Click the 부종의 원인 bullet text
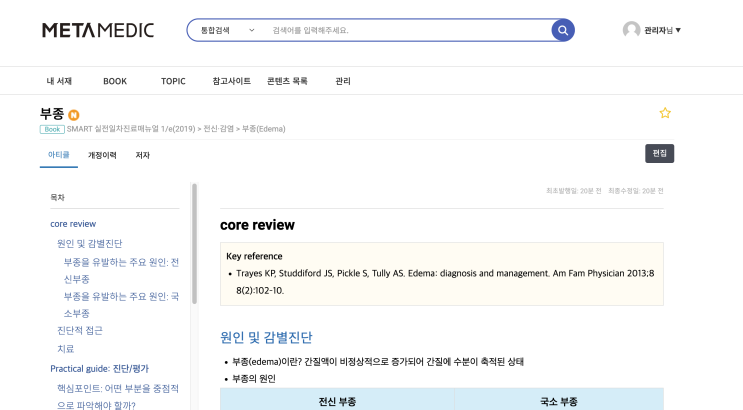This screenshot has width=743, height=410. [x=254, y=379]
